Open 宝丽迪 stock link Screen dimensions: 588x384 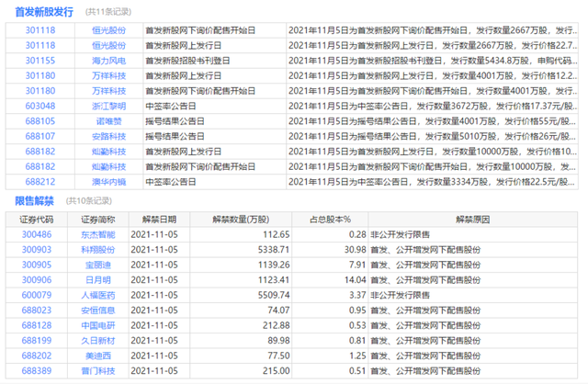98,265
